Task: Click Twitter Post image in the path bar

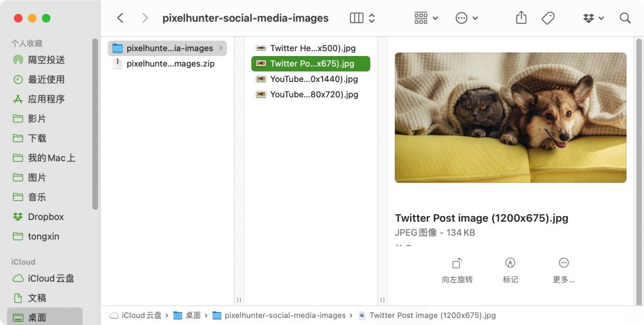Action: pos(427,316)
